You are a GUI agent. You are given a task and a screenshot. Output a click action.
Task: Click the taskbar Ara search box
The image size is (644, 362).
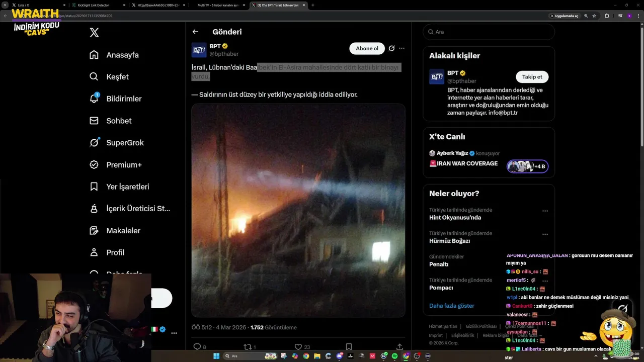(250, 356)
